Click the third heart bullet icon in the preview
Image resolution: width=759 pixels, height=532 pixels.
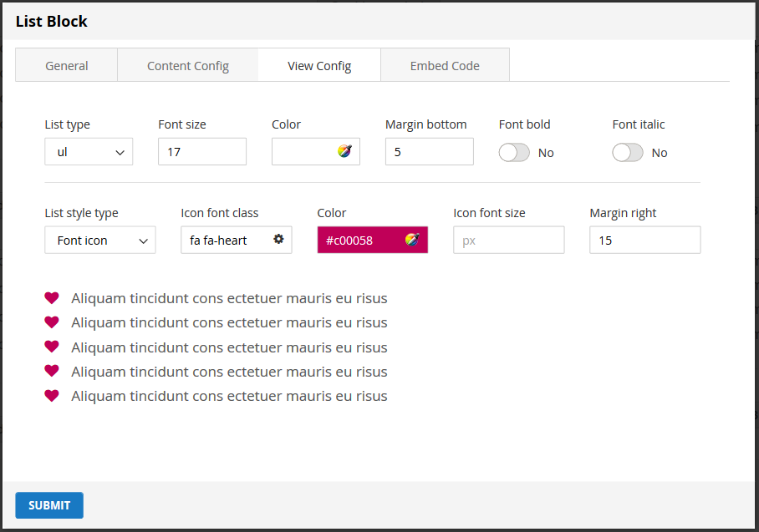pyautogui.click(x=52, y=347)
